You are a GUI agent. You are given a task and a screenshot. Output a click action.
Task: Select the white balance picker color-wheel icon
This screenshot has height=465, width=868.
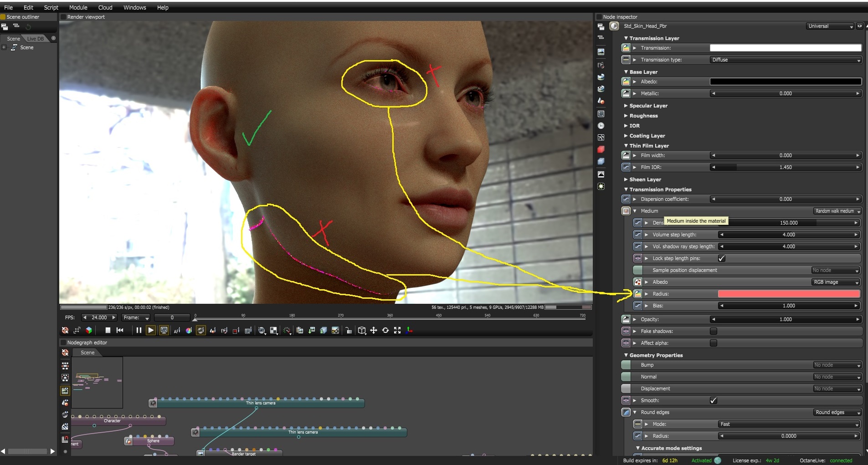189,331
